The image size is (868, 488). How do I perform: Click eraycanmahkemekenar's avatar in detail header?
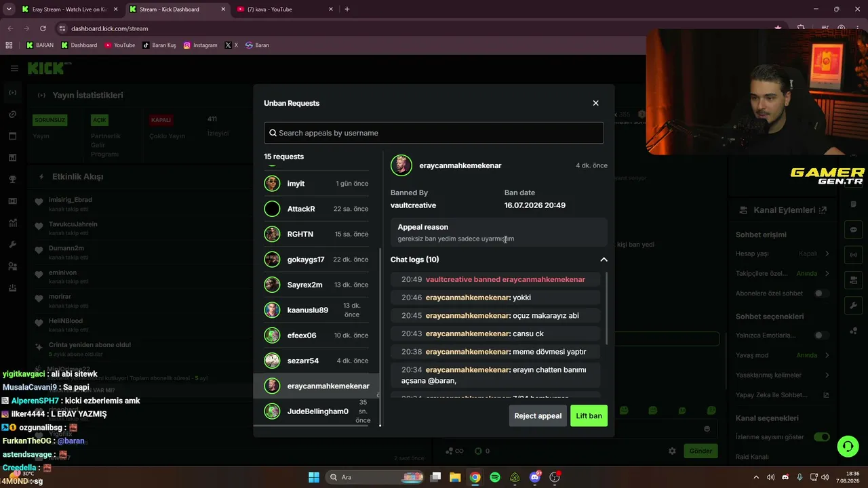[401, 165]
